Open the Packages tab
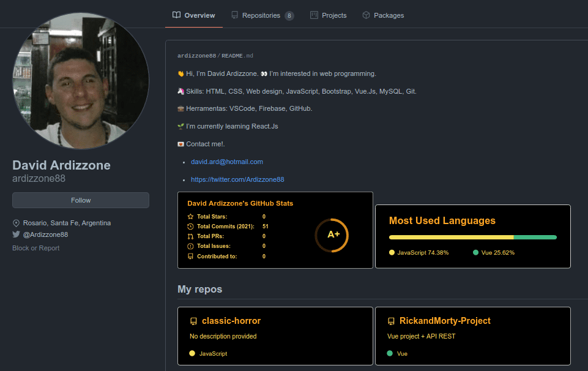The image size is (588, 371). 389,15
